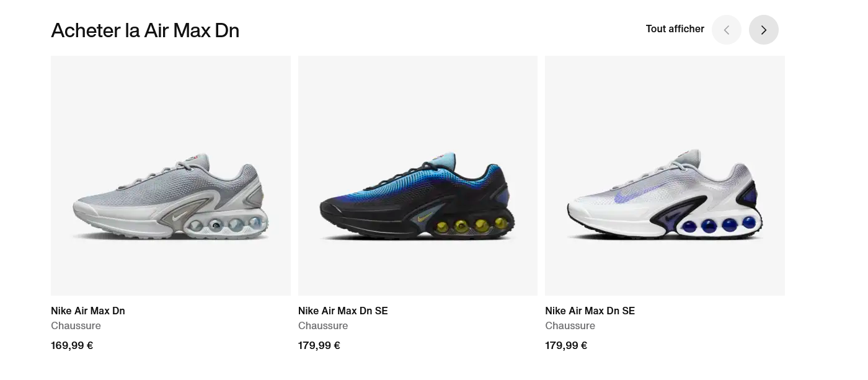Open the Tout afficher link
Image resolution: width=868 pixels, height=380 pixels.
pos(675,29)
